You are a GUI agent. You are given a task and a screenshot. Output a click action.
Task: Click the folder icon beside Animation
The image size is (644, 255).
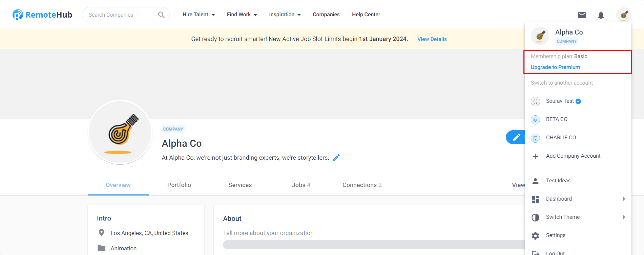pyautogui.click(x=101, y=248)
